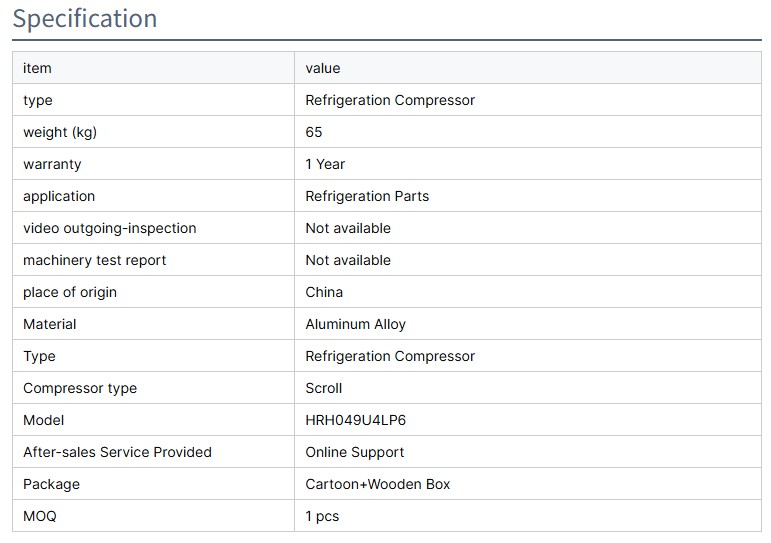Click the 'application' row label
771x543 pixels.
pos(59,196)
